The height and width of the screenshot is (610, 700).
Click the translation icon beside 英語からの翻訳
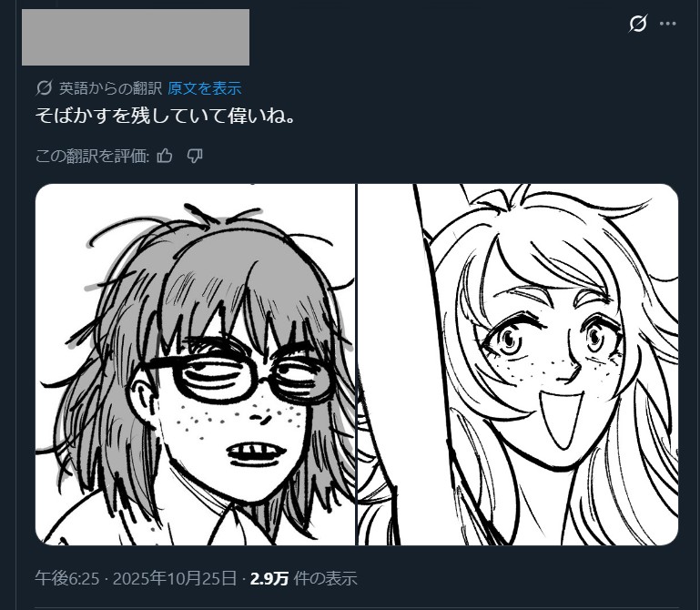[x=45, y=88]
